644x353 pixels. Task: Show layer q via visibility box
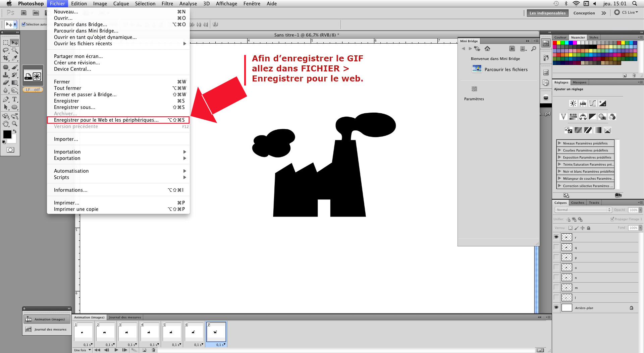556,247
